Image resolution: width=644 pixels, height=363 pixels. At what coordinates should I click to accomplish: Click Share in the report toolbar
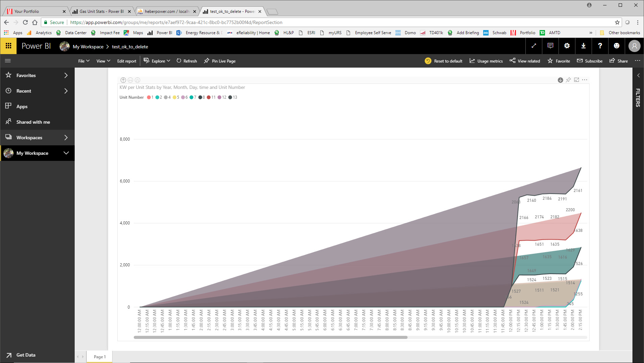(619, 61)
